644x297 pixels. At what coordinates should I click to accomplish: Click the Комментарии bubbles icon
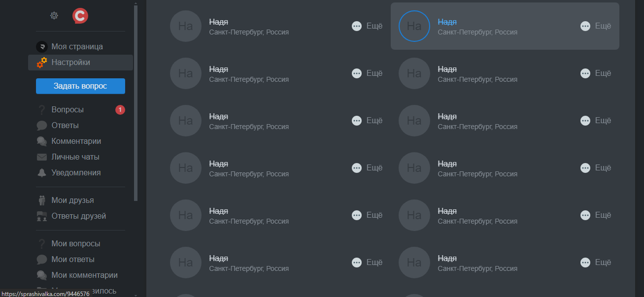click(42, 141)
